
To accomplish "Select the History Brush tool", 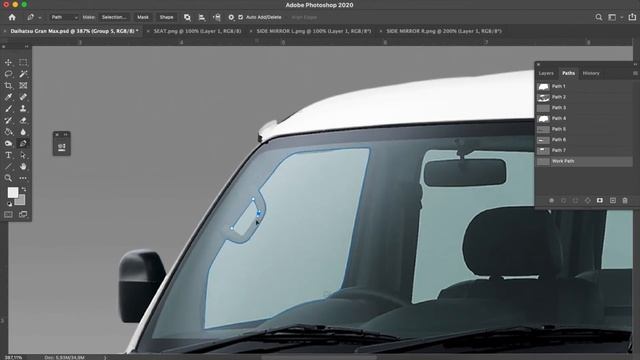I will point(8,120).
